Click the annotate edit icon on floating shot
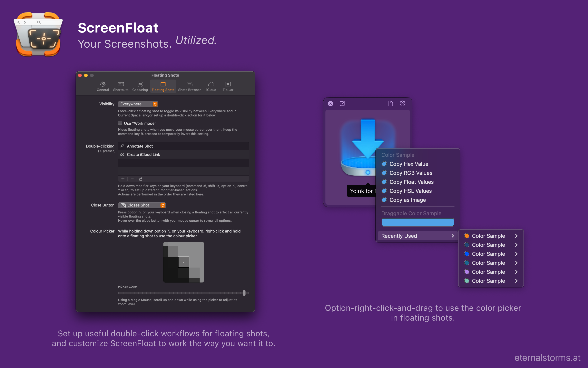 click(x=342, y=104)
